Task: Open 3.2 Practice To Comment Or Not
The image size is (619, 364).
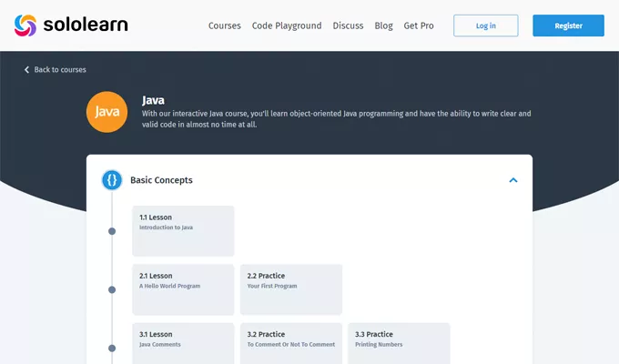Action: point(291,343)
